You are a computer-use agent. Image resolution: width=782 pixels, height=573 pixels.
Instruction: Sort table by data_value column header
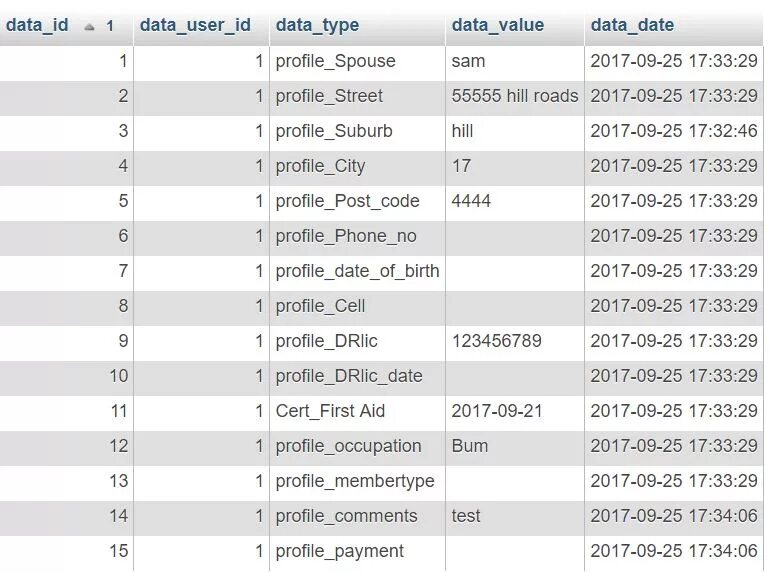[x=498, y=25]
